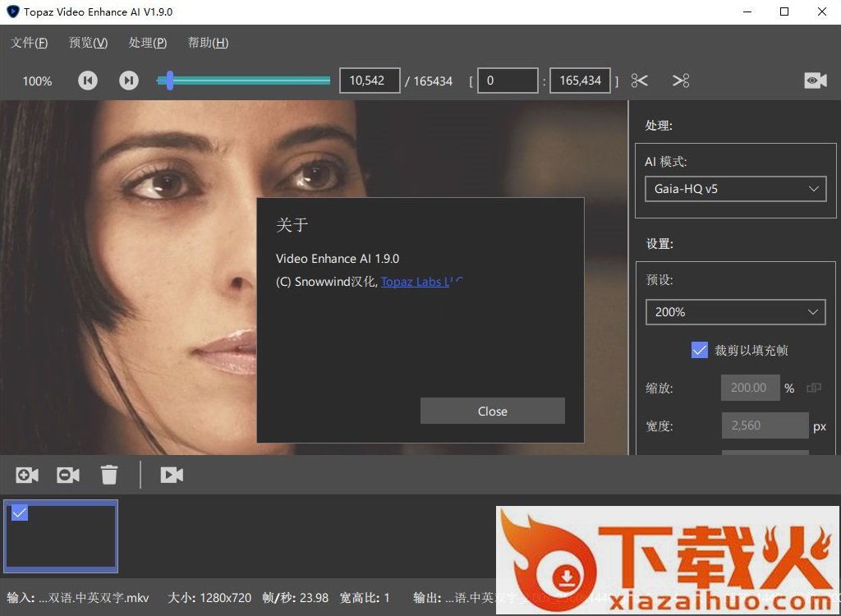The image size is (841, 616).
Task: Click the frame position slider handle
Action: (x=169, y=80)
